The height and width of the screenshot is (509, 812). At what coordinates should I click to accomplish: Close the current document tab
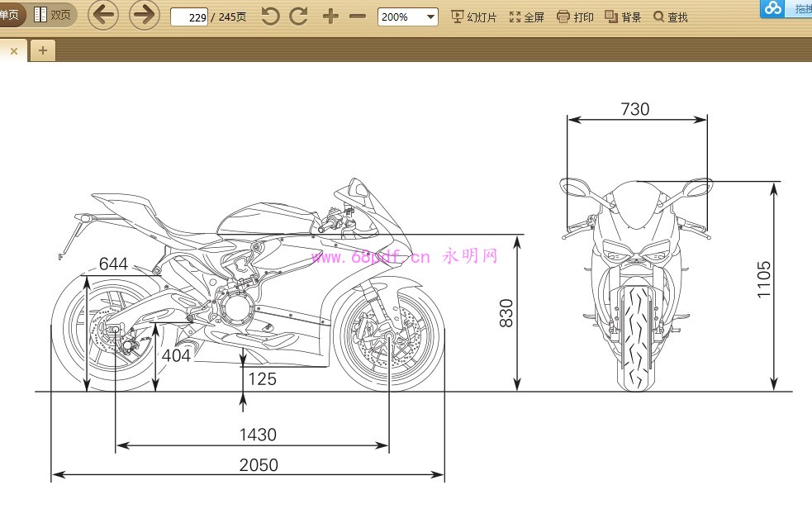point(14,50)
